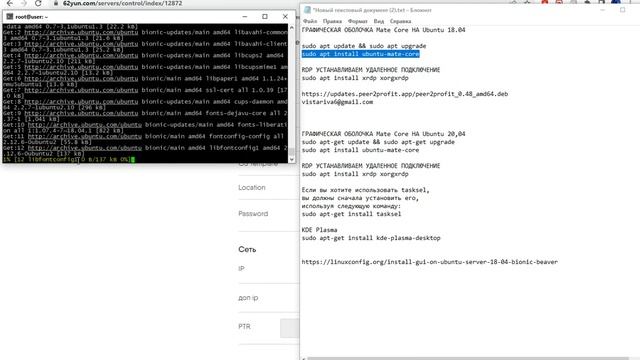Click the line 'Если вы хотите использовать tasksel,'

point(365,190)
